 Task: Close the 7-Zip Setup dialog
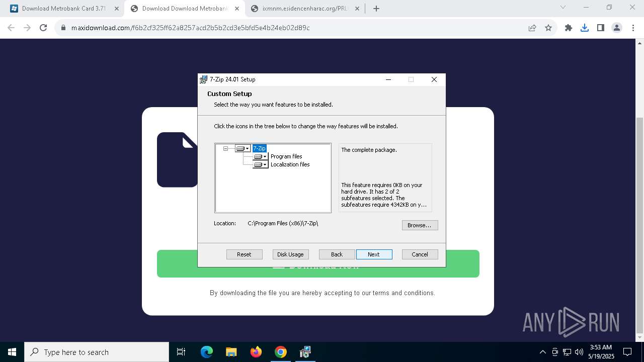pyautogui.click(x=434, y=79)
